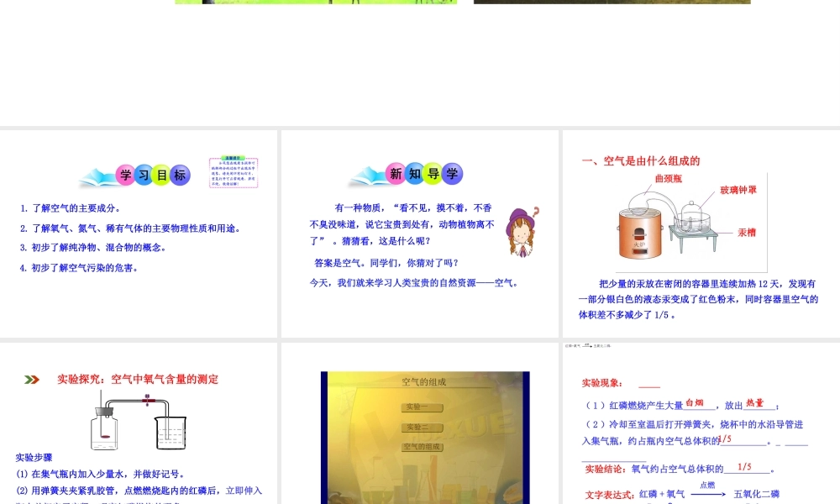The width and height of the screenshot is (840, 504).
Task: Click the lowest 空气的组成 button on yellow slide
Action: [423, 447]
